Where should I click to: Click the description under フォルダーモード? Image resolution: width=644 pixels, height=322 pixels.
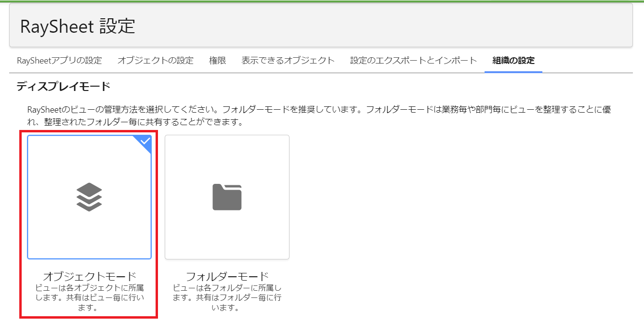point(227,297)
